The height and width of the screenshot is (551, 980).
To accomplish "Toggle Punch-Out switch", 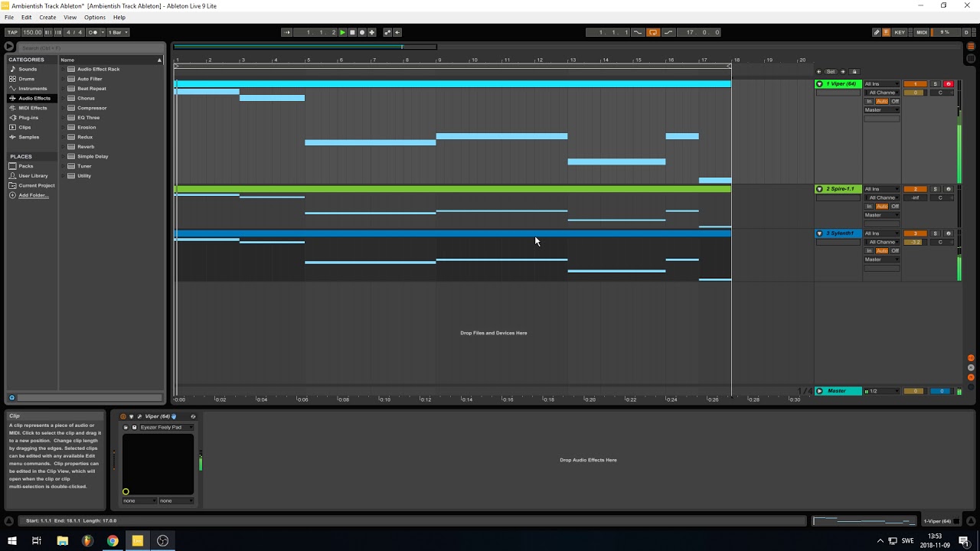I will click(x=668, y=32).
